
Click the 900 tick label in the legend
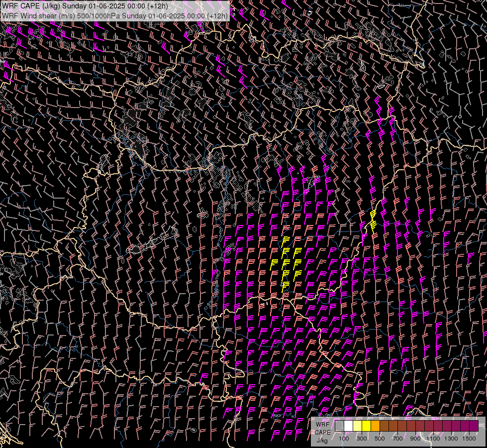415,439
